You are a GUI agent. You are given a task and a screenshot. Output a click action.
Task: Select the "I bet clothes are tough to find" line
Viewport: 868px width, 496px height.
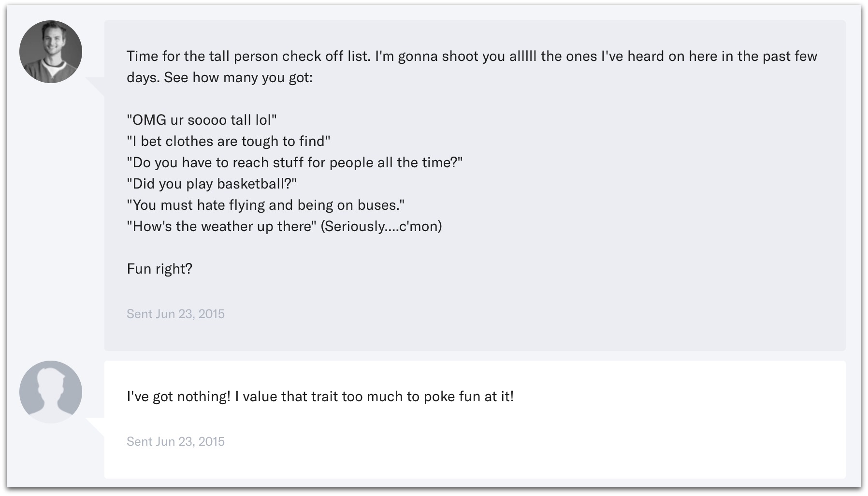tap(229, 141)
